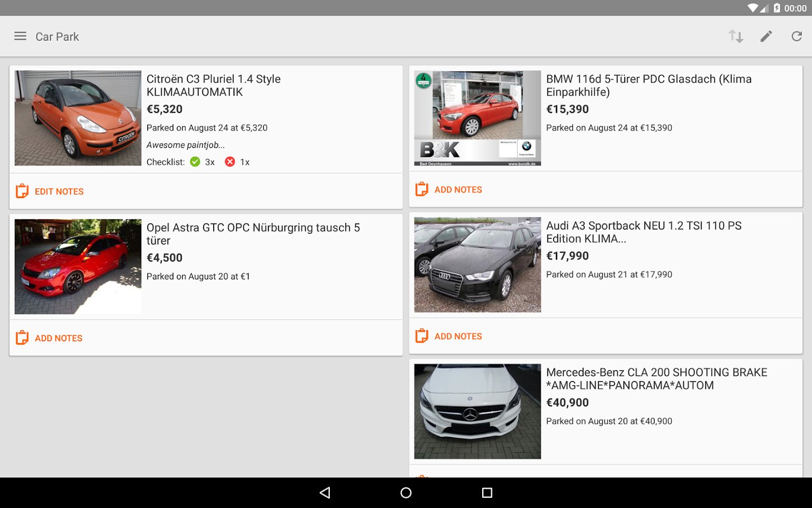
Task: View the red Opel Astra thumbnail
Action: 78,266
